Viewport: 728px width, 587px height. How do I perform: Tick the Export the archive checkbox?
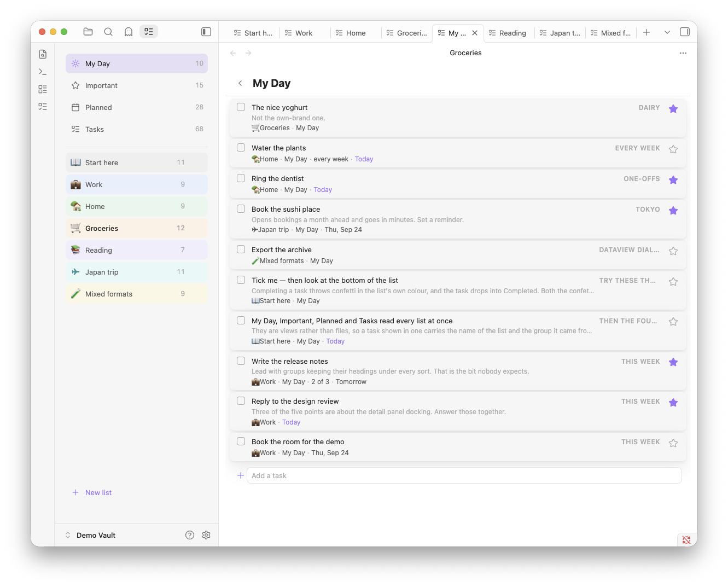(x=241, y=249)
